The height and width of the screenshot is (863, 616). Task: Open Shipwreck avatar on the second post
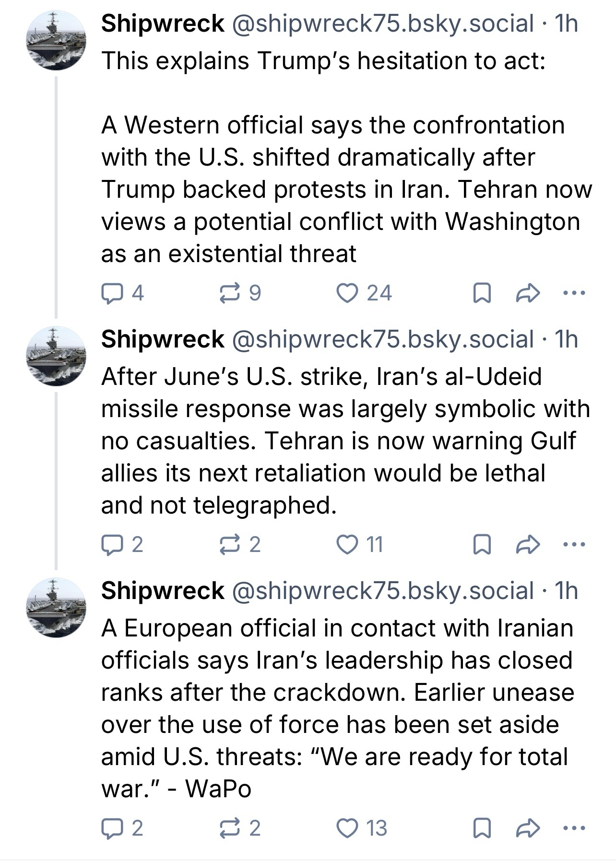tap(56, 356)
